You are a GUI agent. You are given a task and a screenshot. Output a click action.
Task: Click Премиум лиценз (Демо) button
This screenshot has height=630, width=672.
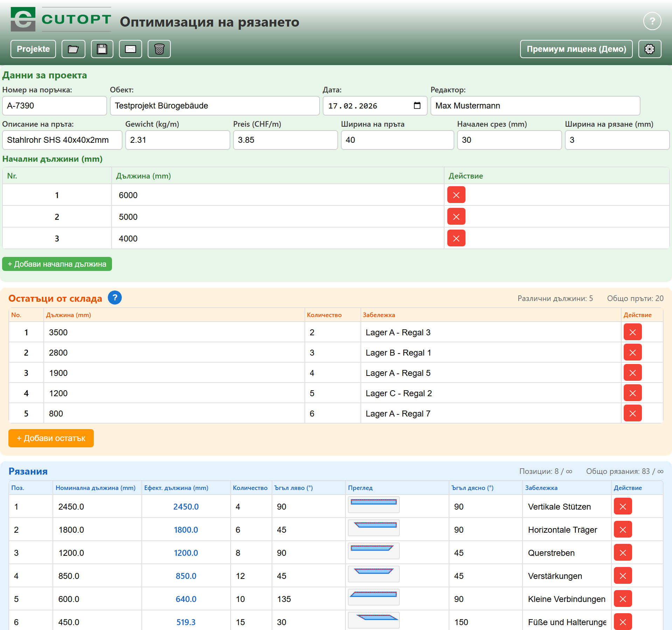coord(576,49)
